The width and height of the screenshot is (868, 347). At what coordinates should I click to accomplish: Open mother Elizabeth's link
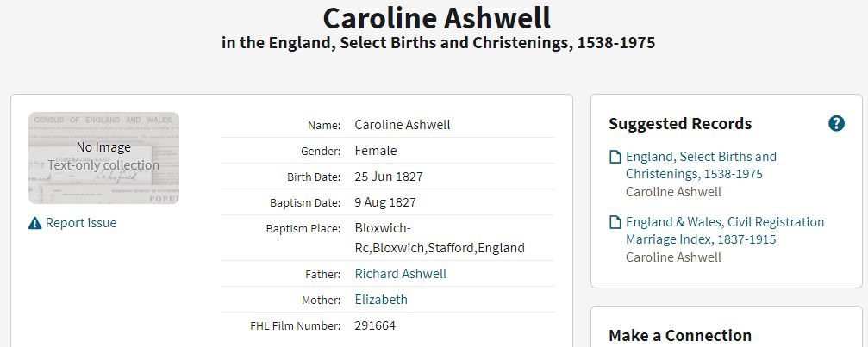tap(381, 300)
